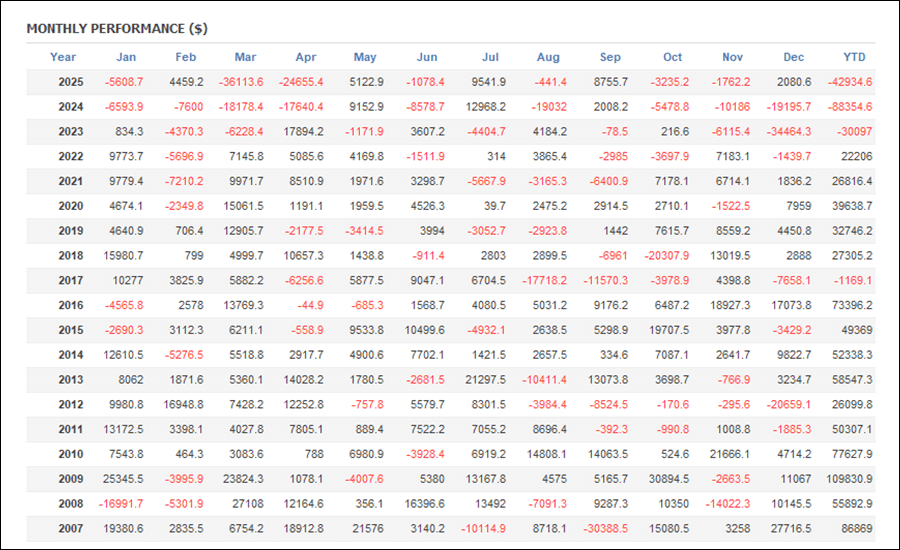Select the Sep column header
This screenshot has width=900, height=550.
click(x=610, y=57)
